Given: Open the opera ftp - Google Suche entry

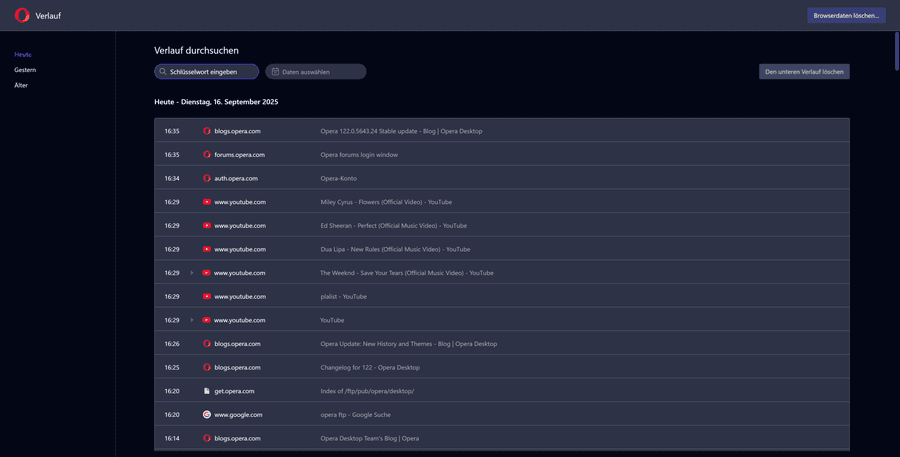Looking at the screenshot, I should [x=355, y=415].
